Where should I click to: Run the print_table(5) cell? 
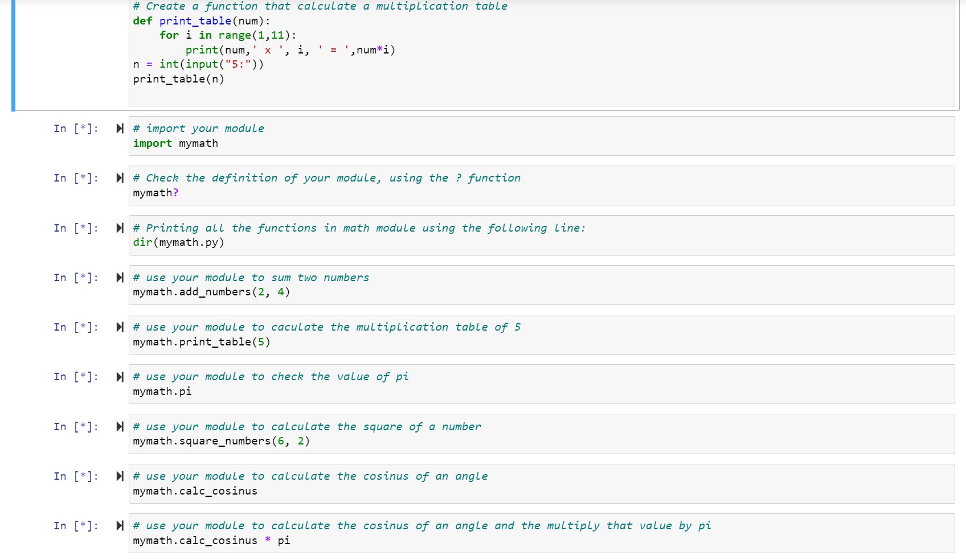pos(120,327)
